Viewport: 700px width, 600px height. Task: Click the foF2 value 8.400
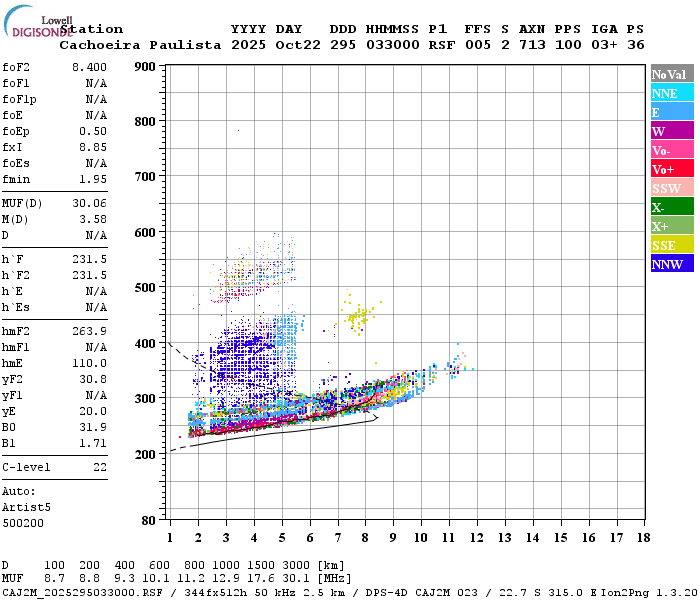pos(89,67)
